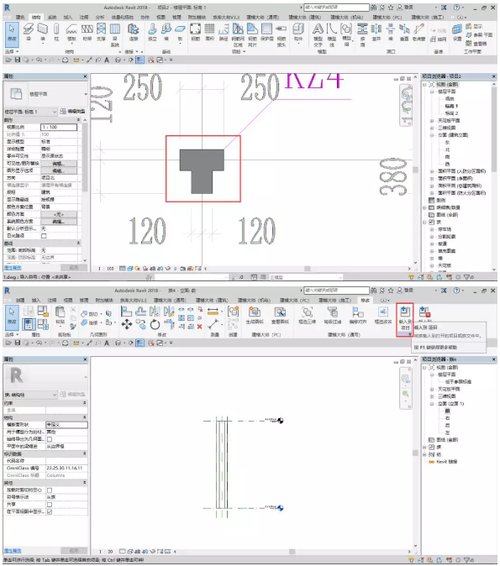Select the Rebar Cover tool
Image resolution: width=500 pixels, height=566 pixels.
point(267,32)
